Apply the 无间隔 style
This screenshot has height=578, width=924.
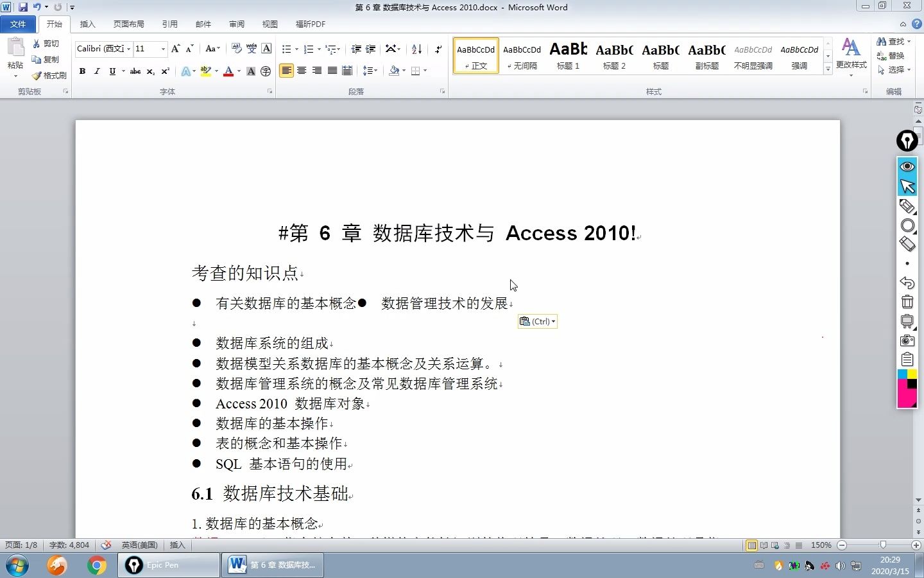coord(522,56)
